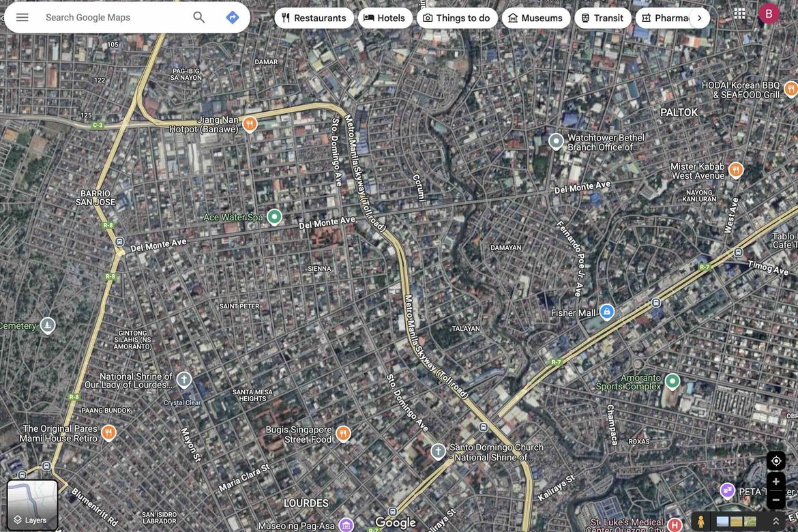Viewport: 798px width, 532px height.
Task: Click the BARRIO SAN JOSE label
Action: (95, 198)
